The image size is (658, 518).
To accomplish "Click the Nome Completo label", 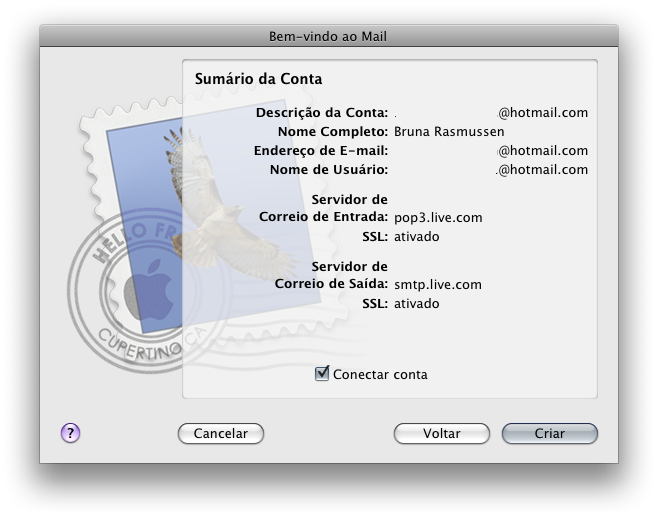I will (333, 132).
